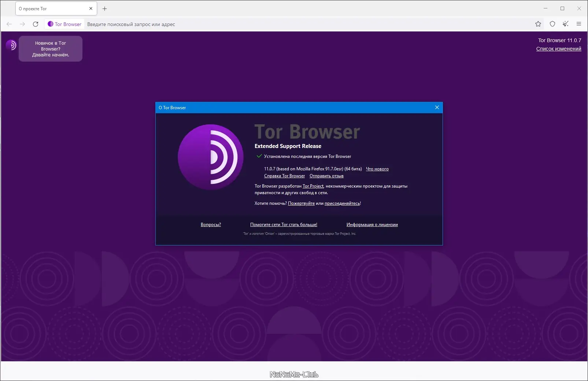Click the 'Отправить отзыв' feedback link
The height and width of the screenshot is (381, 588).
326,176
